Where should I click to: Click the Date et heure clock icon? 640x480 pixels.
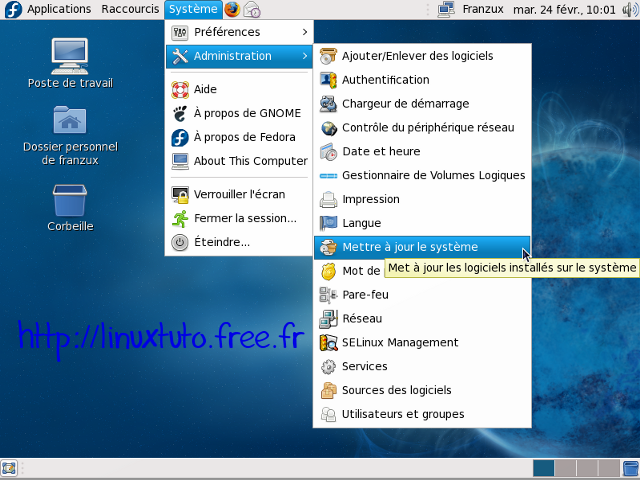328,151
